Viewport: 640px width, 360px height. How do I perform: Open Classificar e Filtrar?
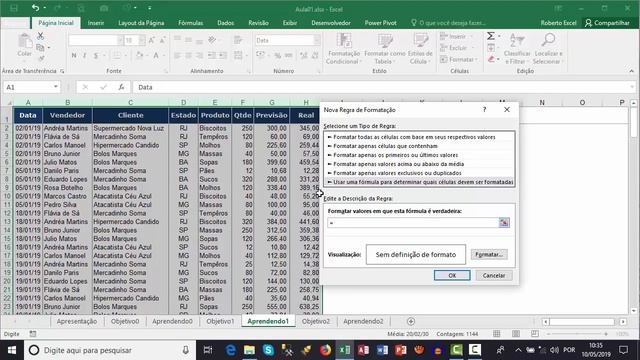[x=517, y=48]
